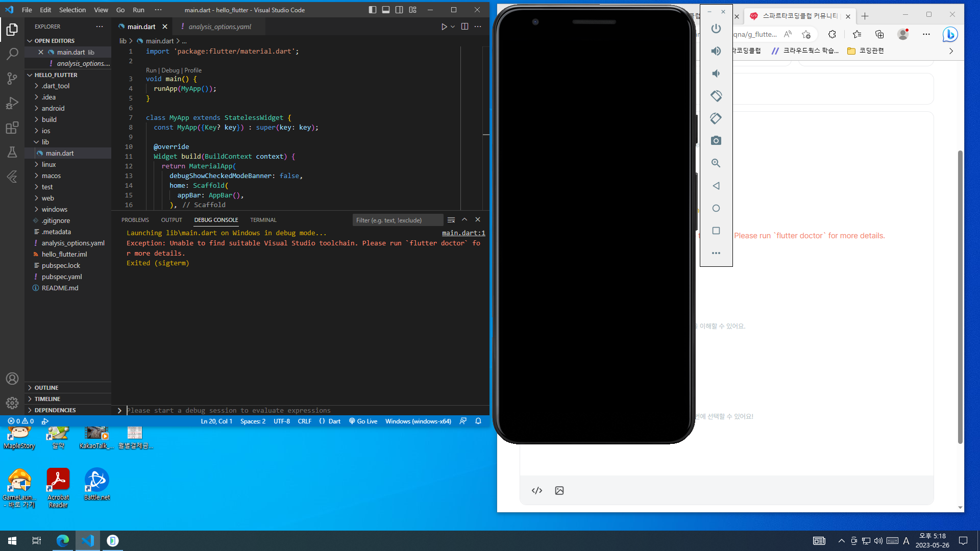Expand the android folder

click(53, 108)
